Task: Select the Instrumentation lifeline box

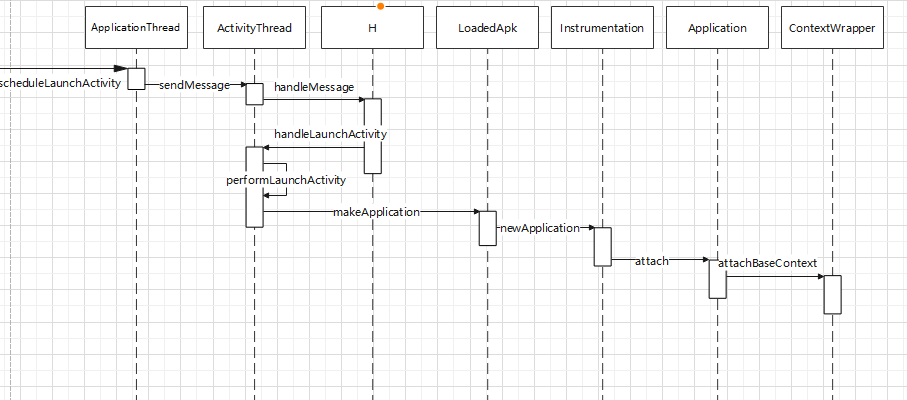Action: [x=602, y=28]
